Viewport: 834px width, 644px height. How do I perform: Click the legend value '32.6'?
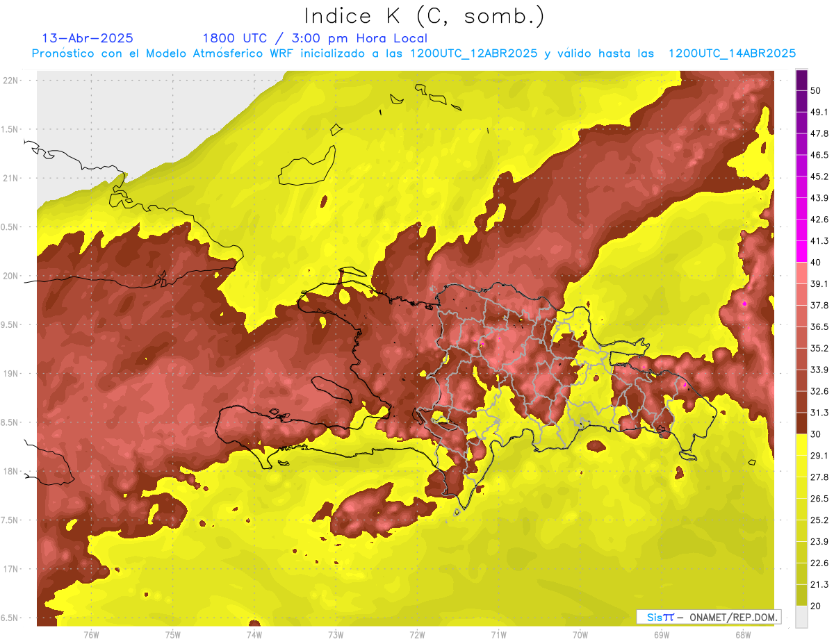(819, 391)
